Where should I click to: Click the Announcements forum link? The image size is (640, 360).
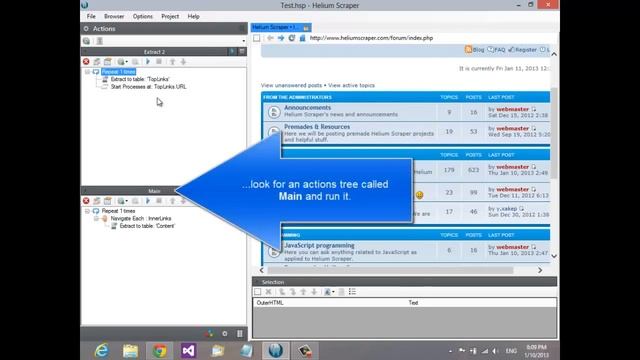pos(307,108)
